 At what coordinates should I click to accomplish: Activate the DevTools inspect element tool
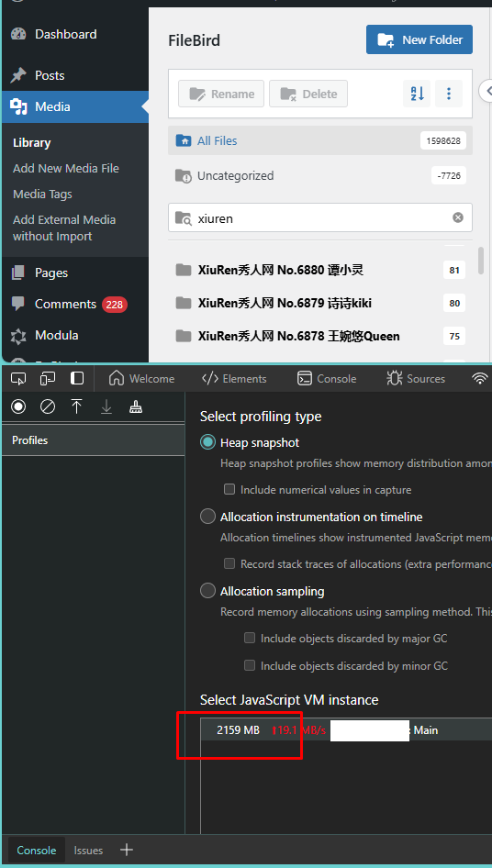18,379
